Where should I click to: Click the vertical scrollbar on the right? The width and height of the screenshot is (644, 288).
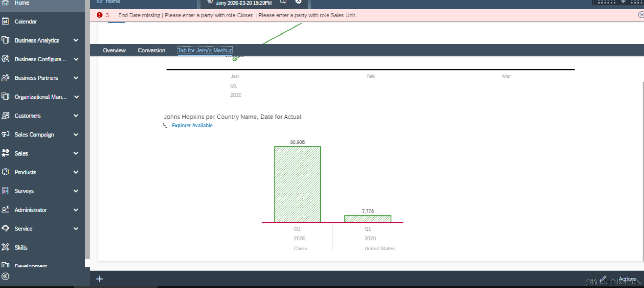click(643, 171)
